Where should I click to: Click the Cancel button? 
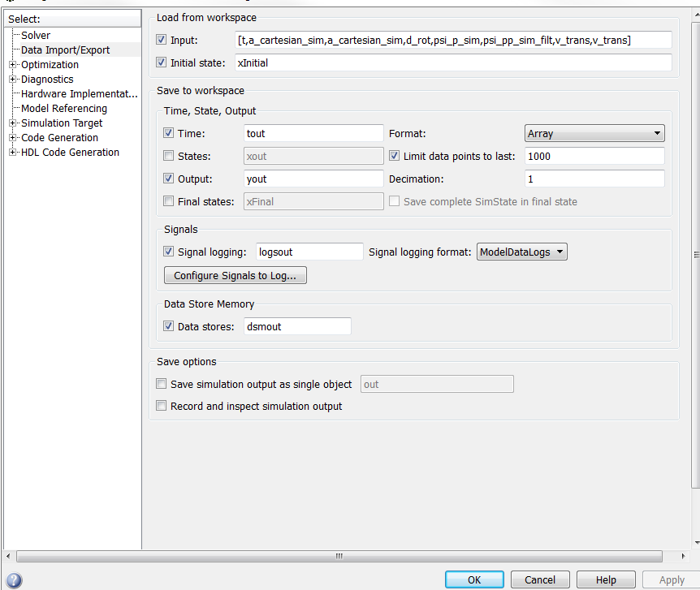tap(540, 579)
